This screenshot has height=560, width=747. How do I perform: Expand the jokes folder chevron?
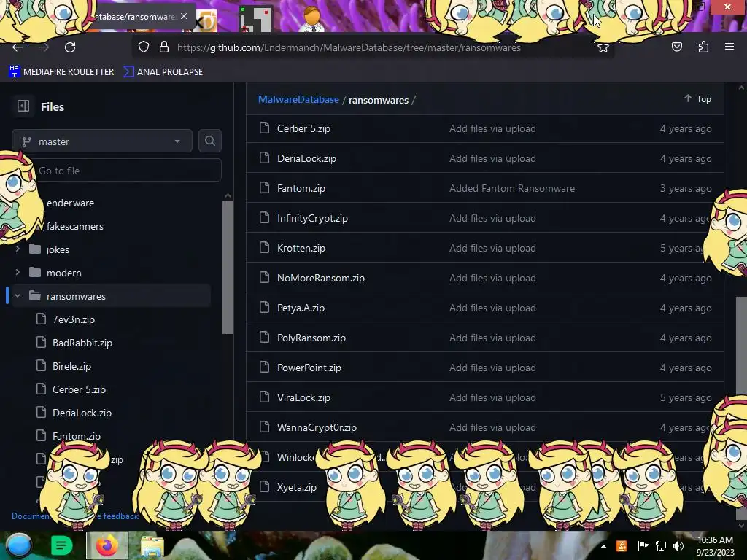tap(18, 249)
